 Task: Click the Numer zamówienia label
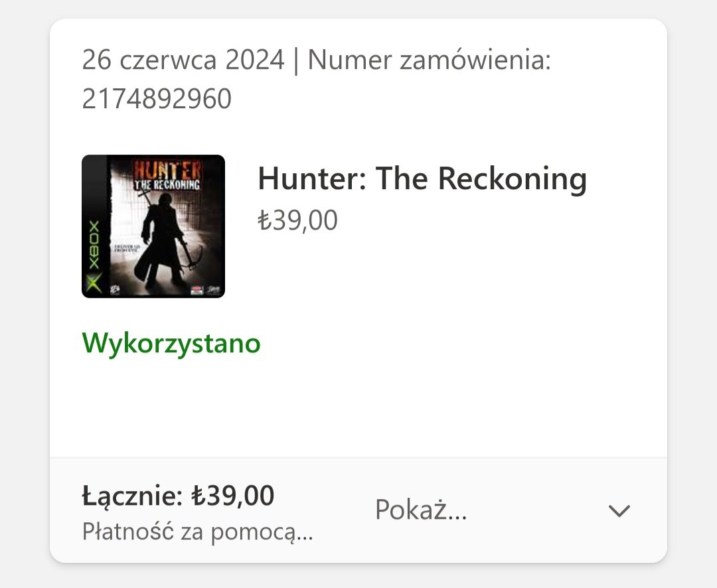coord(430,60)
